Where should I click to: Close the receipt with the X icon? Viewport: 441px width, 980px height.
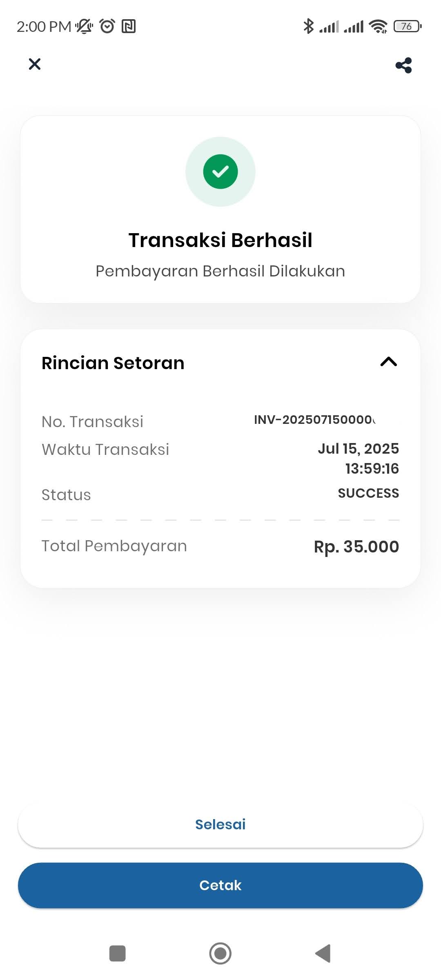pos(35,64)
